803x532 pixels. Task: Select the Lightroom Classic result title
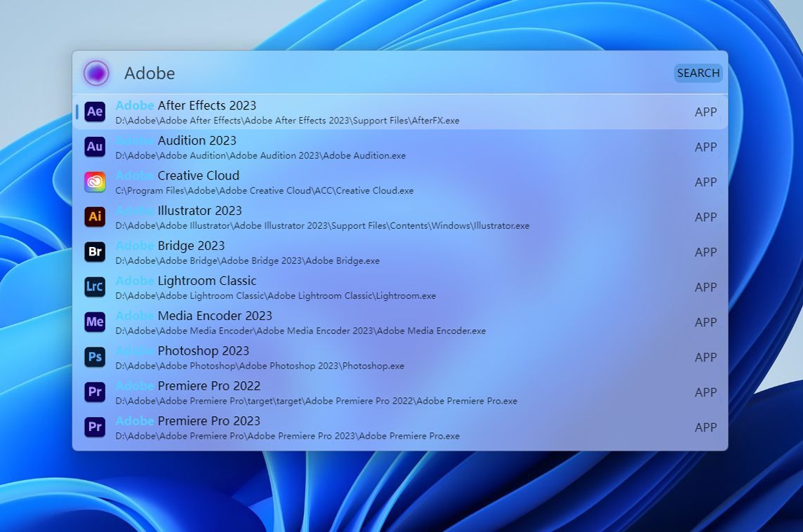186,281
